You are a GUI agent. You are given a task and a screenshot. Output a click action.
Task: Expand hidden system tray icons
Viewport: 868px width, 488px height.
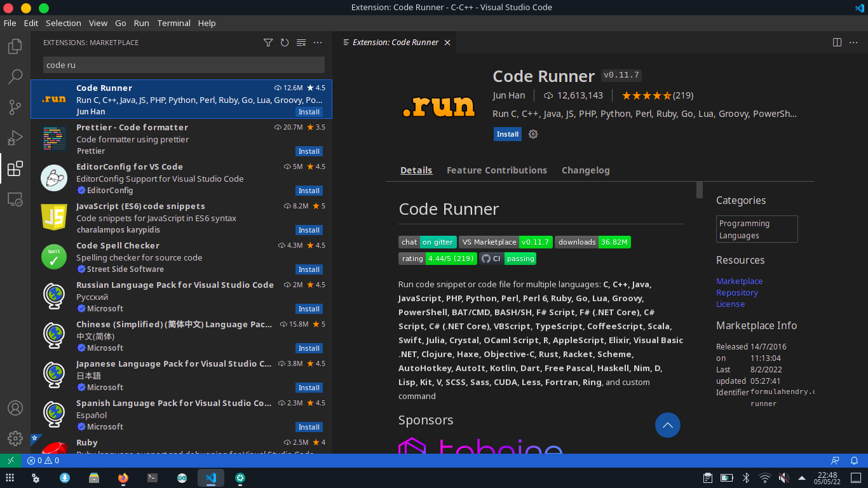[x=802, y=478]
